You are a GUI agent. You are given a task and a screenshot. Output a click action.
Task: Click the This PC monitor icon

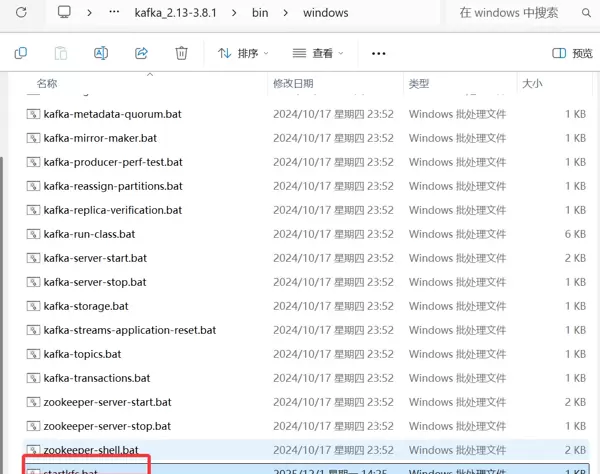65,13
